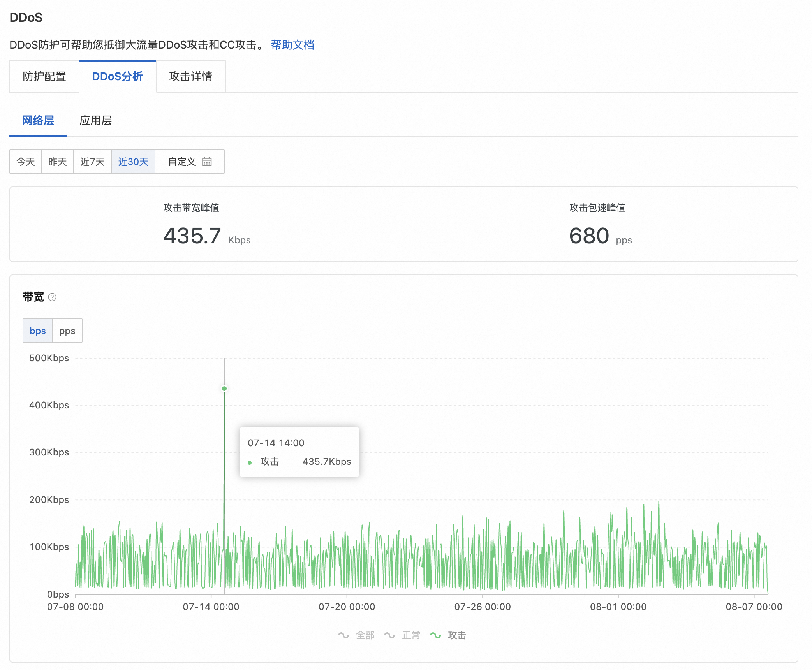The width and height of the screenshot is (812, 670).
Task: Click the 07-14 00:00 x-axis label
Action: (x=211, y=607)
